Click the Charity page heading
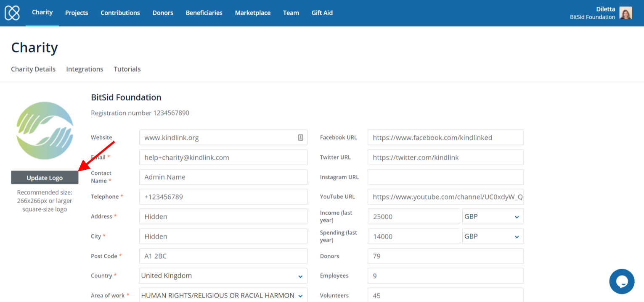This screenshot has height=302, width=644. click(x=34, y=47)
